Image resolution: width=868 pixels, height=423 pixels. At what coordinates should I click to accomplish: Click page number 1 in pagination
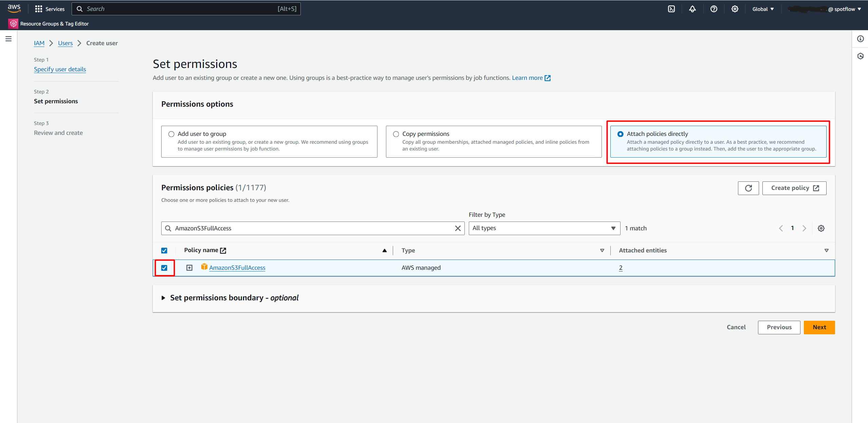coord(792,228)
